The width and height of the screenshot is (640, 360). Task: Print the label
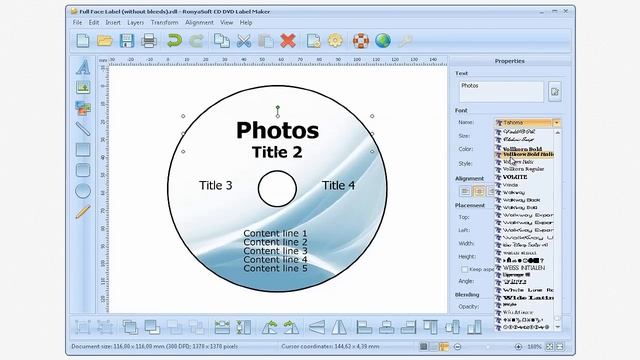[x=149, y=41]
